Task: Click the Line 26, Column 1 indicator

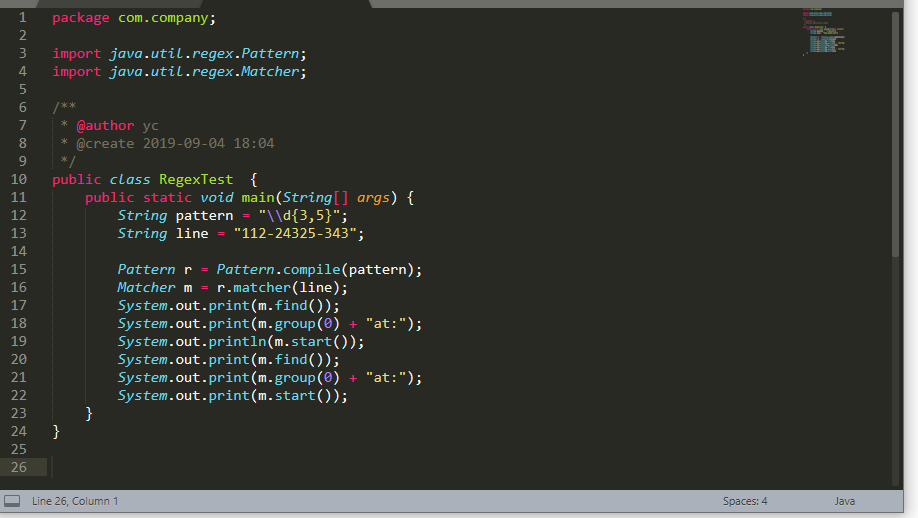Action: 75,501
